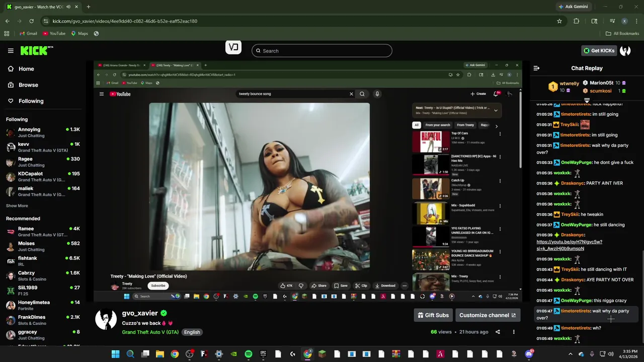Open fishtank recommended channel
Screen dimensions: 644x362
point(43,261)
